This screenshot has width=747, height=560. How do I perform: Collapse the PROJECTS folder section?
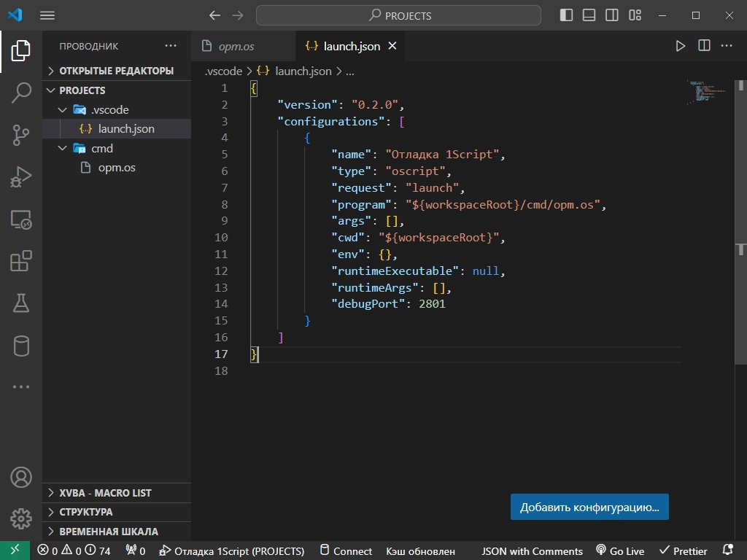click(x=117, y=90)
